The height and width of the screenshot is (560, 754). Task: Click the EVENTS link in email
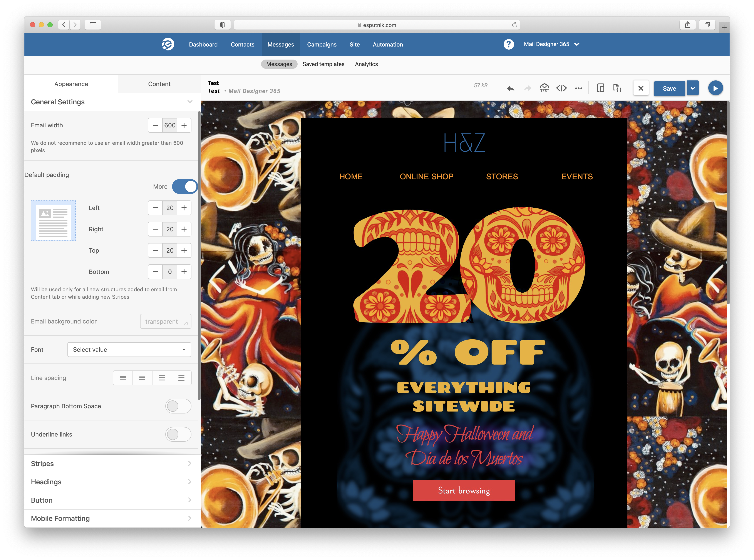coord(577,177)
